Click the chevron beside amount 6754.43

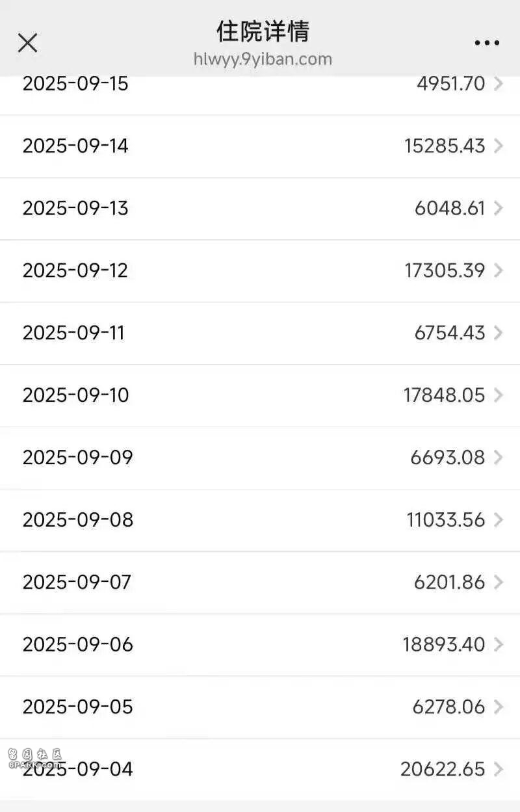pos(499,333)
